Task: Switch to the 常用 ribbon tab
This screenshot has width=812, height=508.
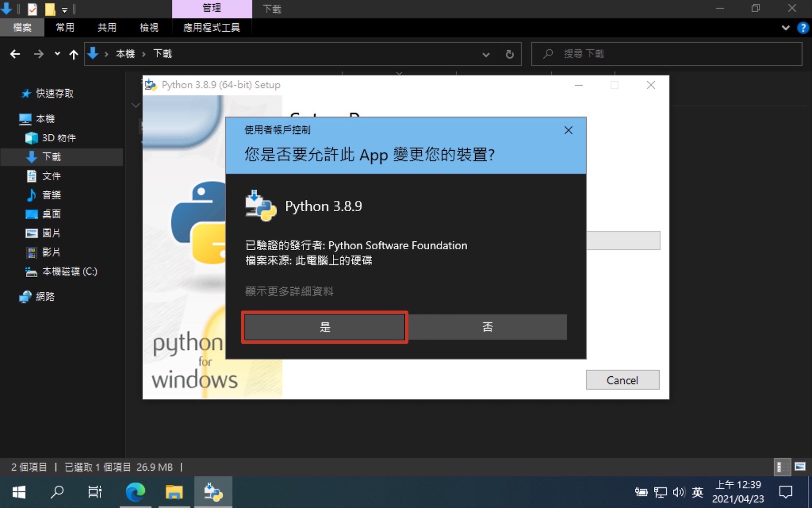Action: pos(65,28)
